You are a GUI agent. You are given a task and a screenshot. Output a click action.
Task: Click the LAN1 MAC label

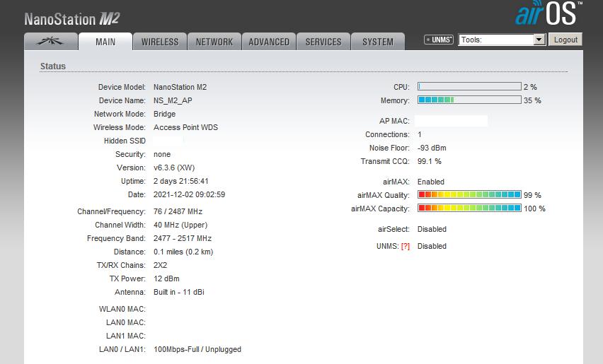[126, 336]
